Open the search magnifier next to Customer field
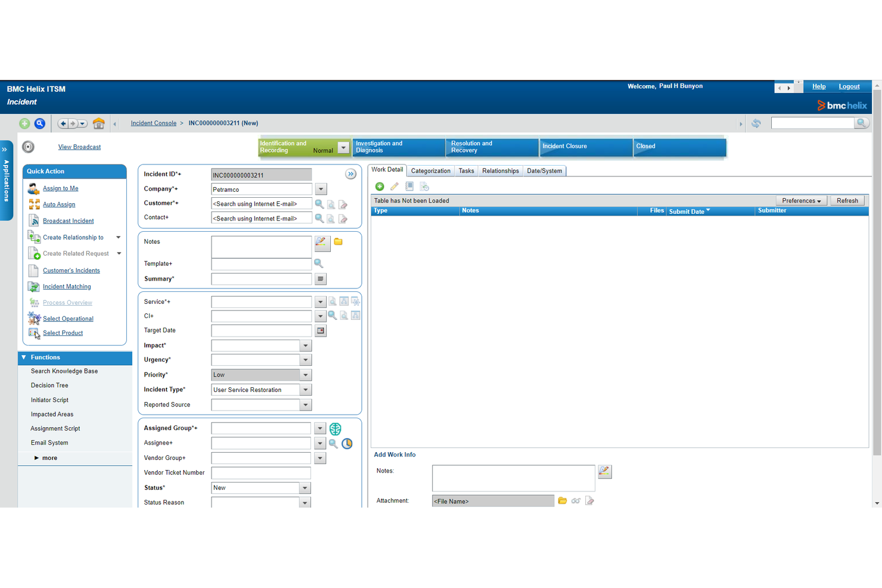882x588 pixels. click(x=319, y=204)
